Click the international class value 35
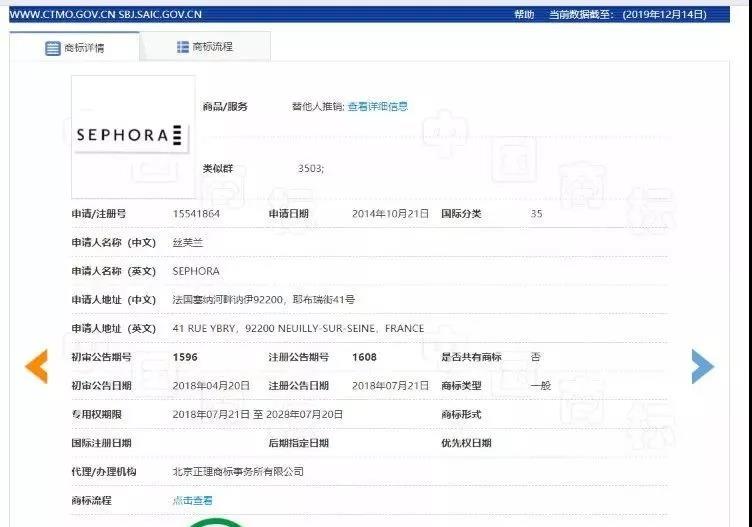The height and width of the screenshot is (527, 752). tap(536, 214)
